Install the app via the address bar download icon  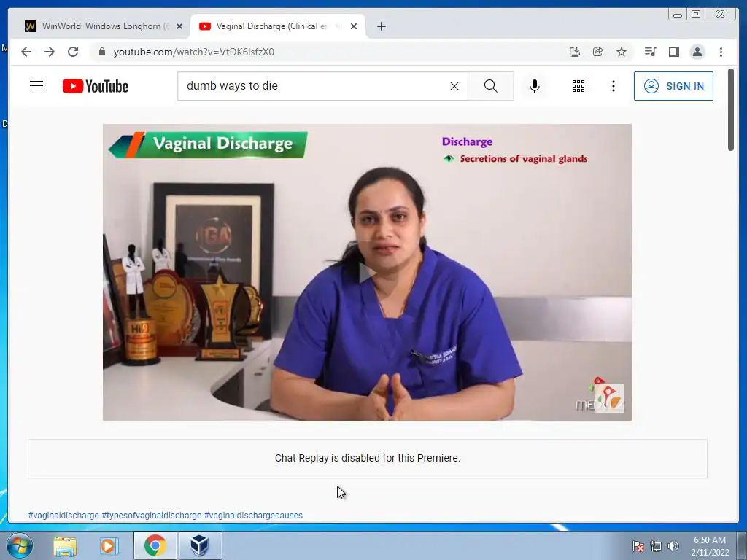point(575,52)
